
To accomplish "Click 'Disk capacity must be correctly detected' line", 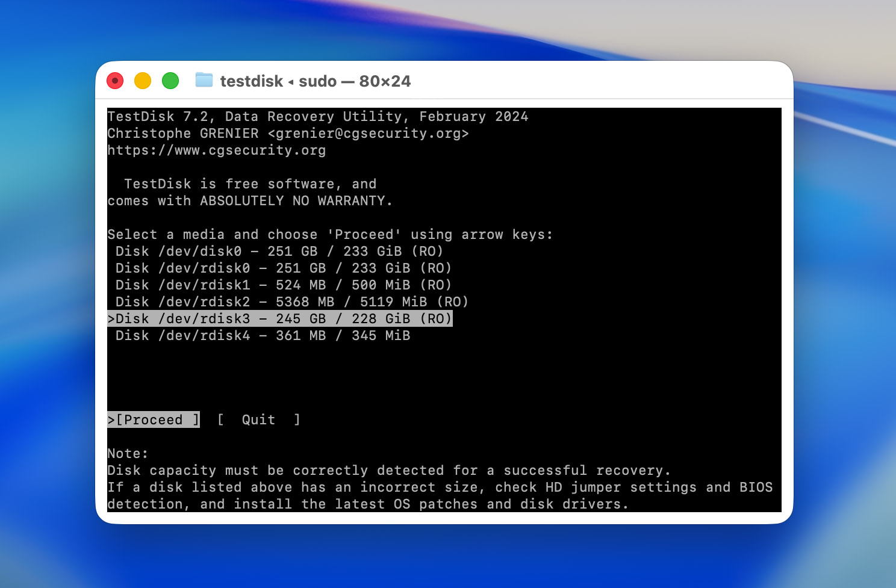I will [389, 470].
